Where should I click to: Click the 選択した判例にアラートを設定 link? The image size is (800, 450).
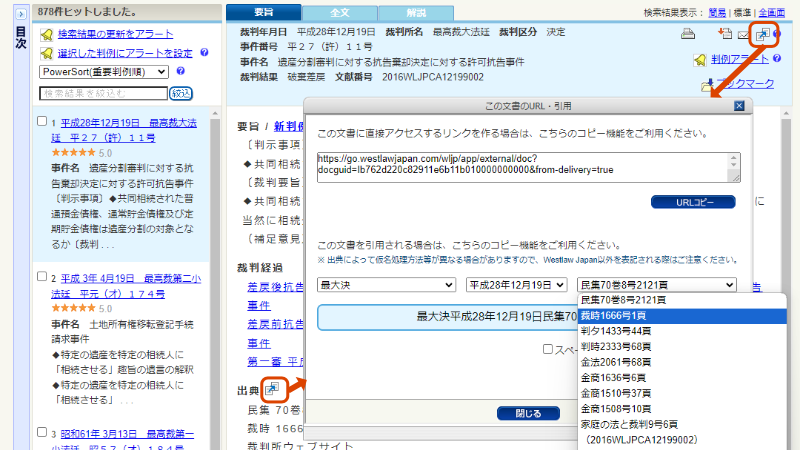[125, 53]
